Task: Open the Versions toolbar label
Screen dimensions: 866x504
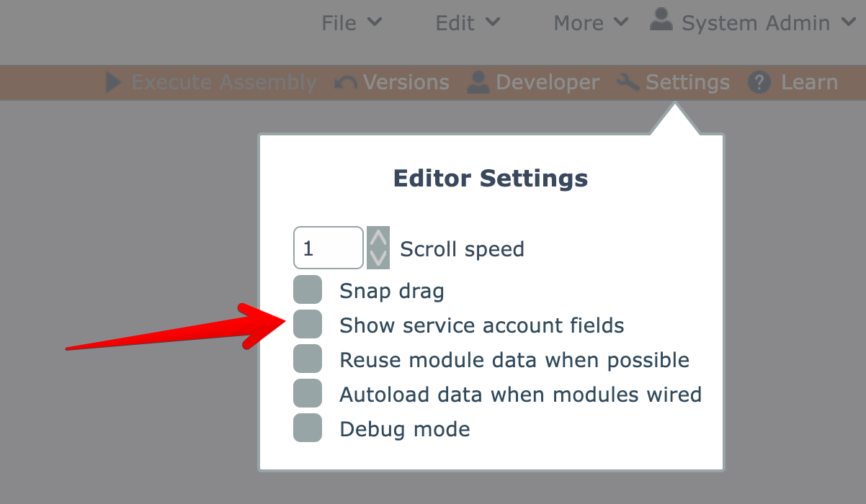Action: [406, 83]
